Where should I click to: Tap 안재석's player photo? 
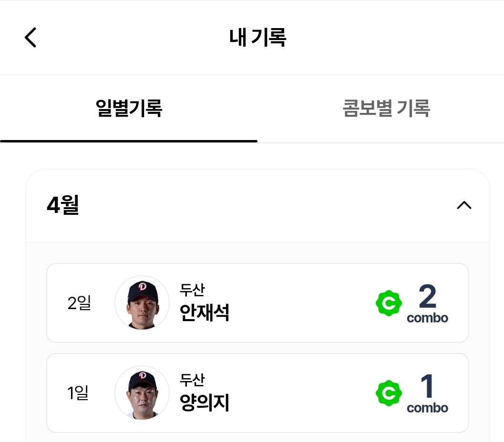coord(142,303)
